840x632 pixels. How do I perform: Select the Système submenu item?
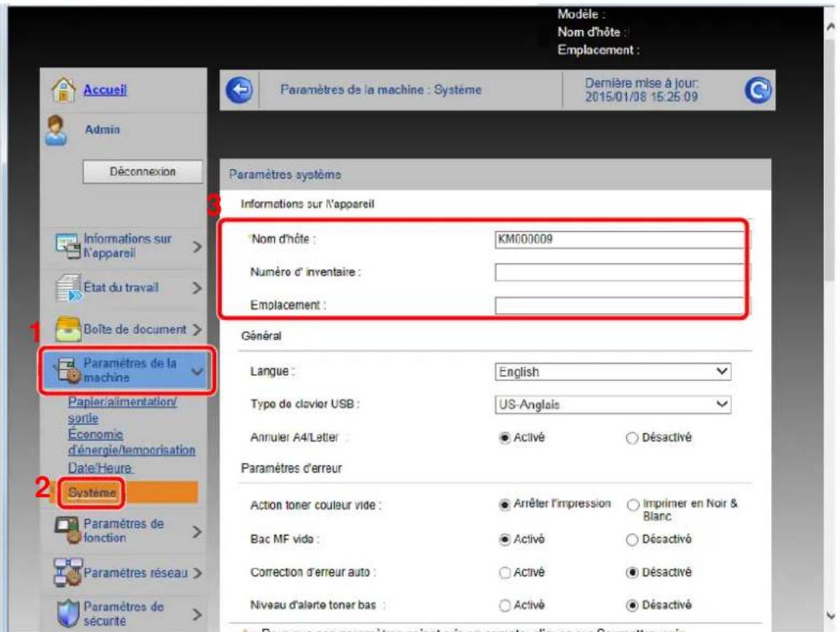click(x=91, y=493)
